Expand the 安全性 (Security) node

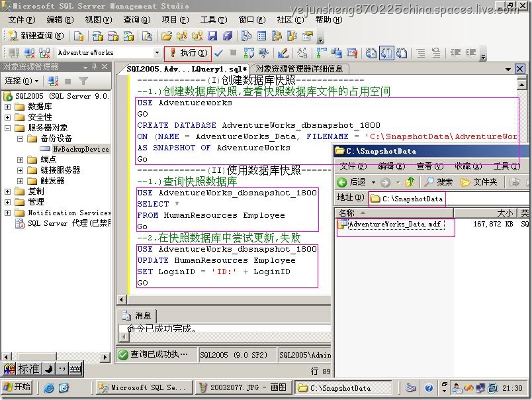pos(7,117)
